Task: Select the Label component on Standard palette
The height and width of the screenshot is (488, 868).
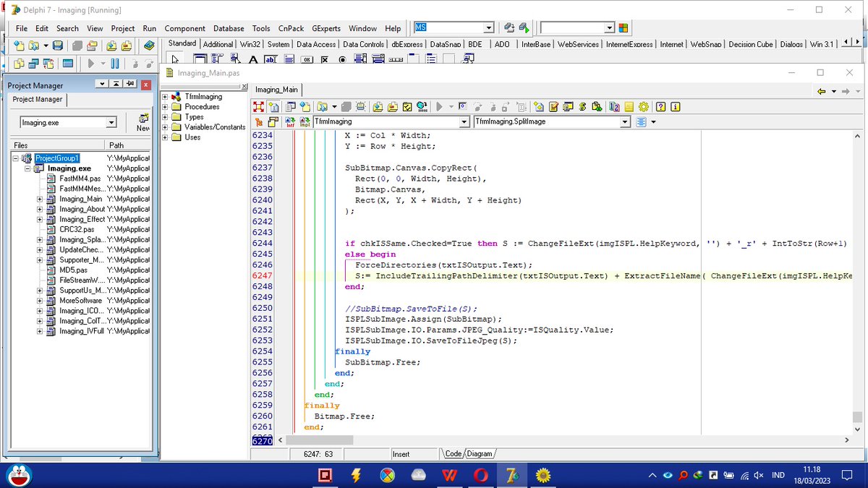Action: tap(254, 60)
